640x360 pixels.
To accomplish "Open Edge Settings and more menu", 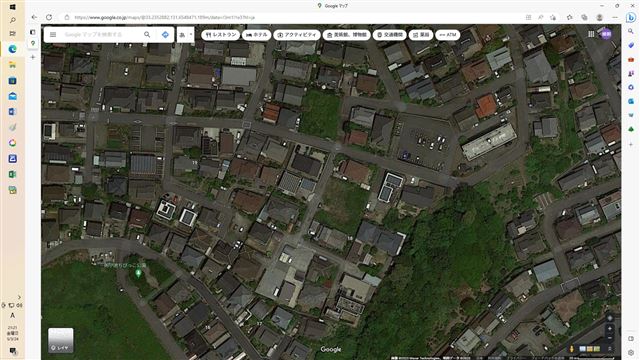I will tap(615, 17).
